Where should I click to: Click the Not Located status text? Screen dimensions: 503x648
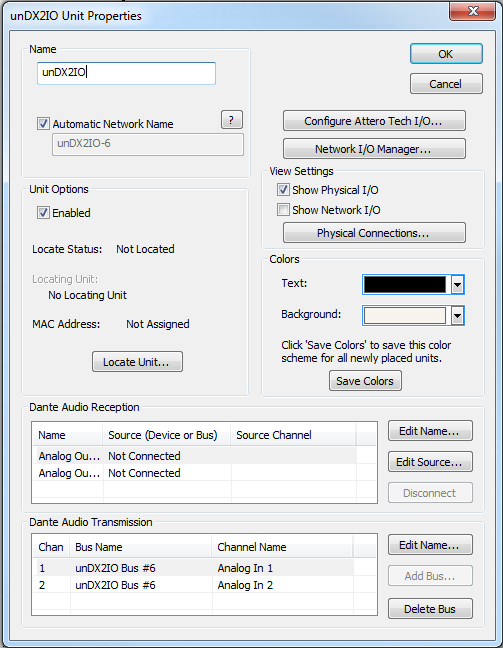click(x=145, y=249)
